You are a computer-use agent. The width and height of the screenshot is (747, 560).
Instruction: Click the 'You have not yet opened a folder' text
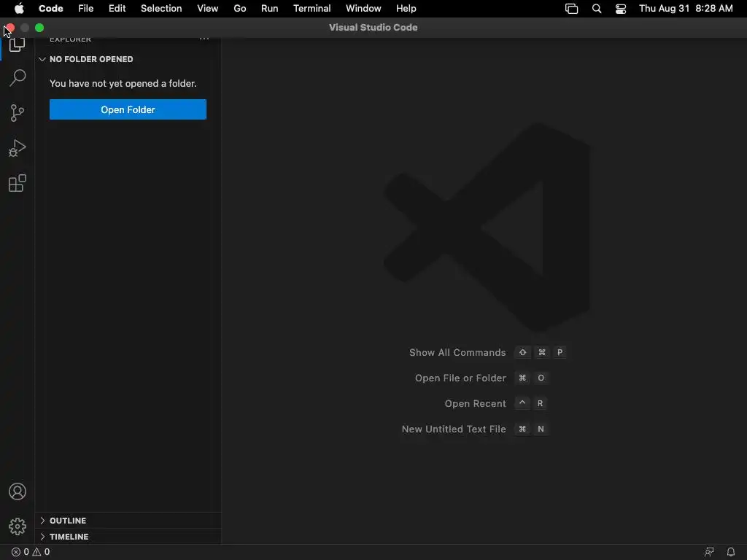[123, 83]
